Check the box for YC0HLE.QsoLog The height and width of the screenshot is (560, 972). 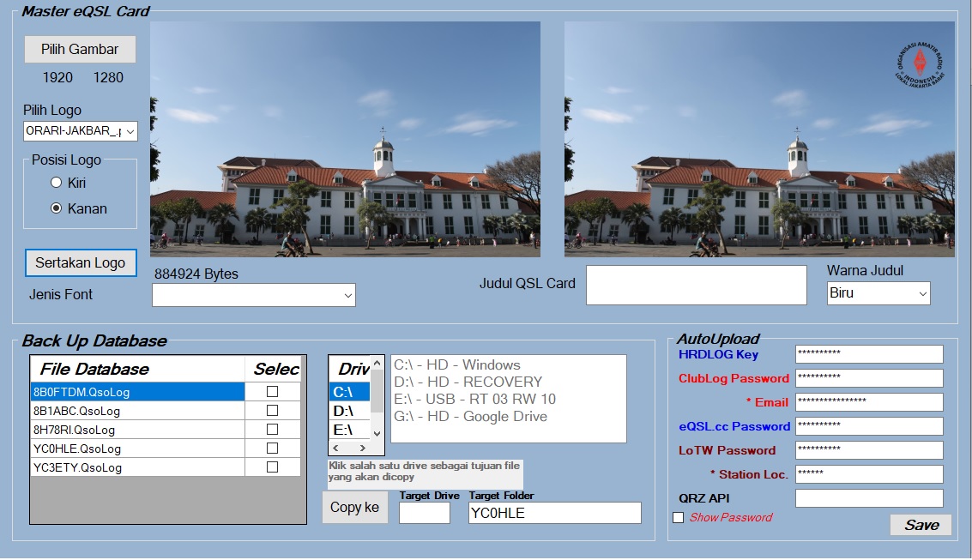point(272,449)
